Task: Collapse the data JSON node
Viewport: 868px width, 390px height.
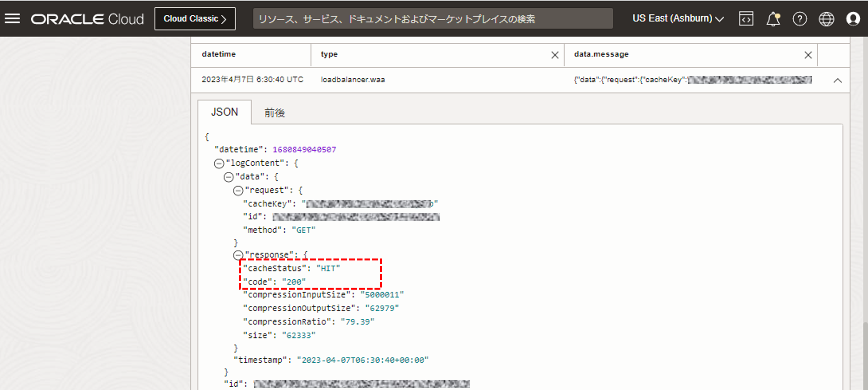Action: tap(229, 177)
